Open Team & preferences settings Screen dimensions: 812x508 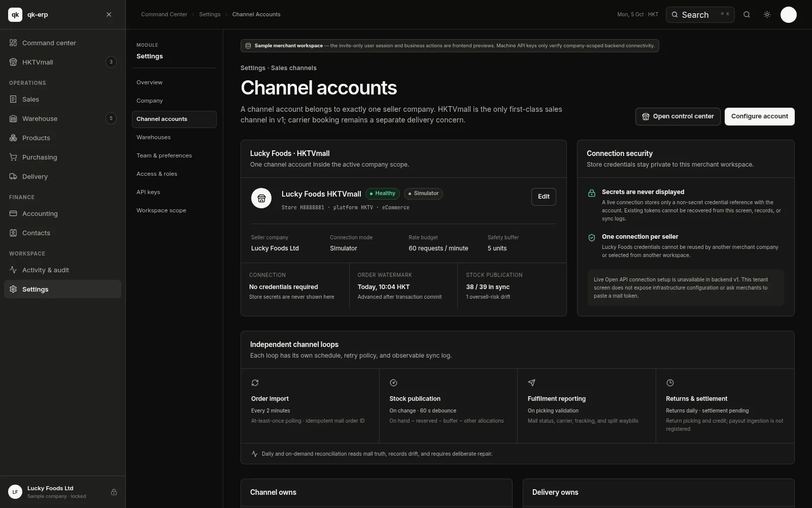174,155
